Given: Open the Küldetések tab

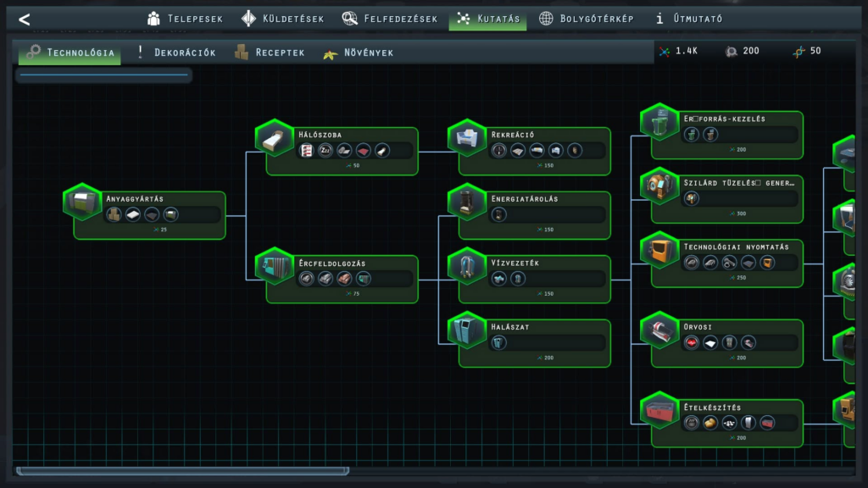Looking at the screenshot, I should [283, 19].
